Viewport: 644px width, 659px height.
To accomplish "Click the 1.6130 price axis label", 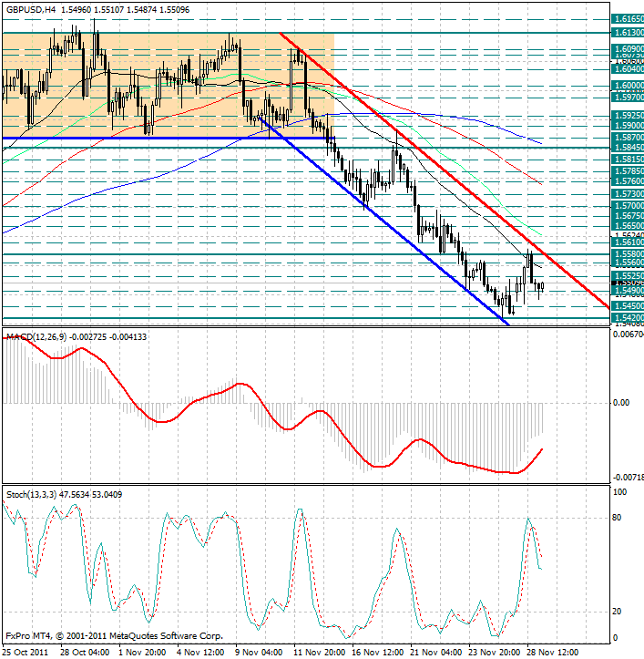I will coord(628,32).
